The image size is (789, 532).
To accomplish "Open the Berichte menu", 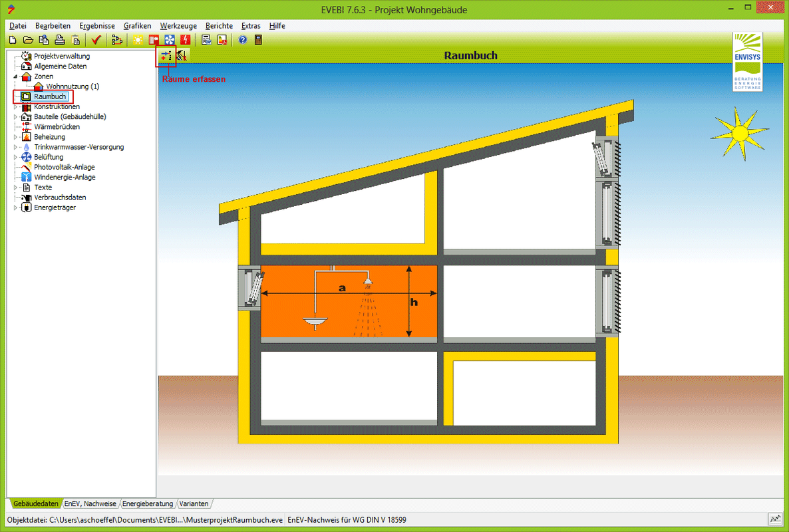I will click(x=219, y=26).
